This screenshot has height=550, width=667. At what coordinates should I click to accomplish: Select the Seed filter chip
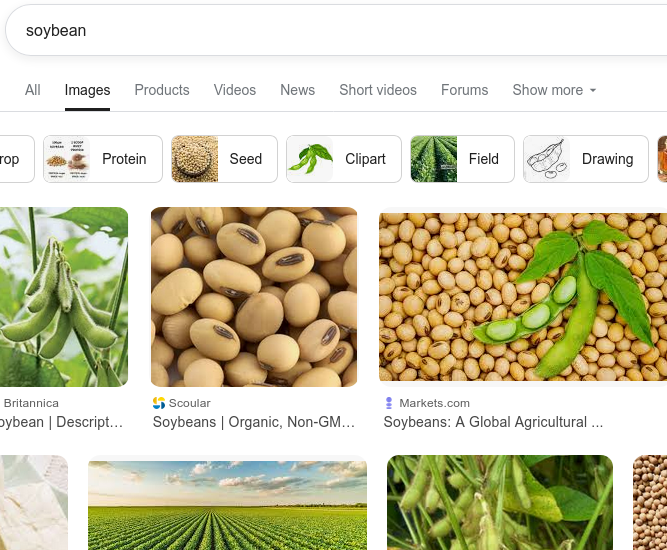point(224,159)
